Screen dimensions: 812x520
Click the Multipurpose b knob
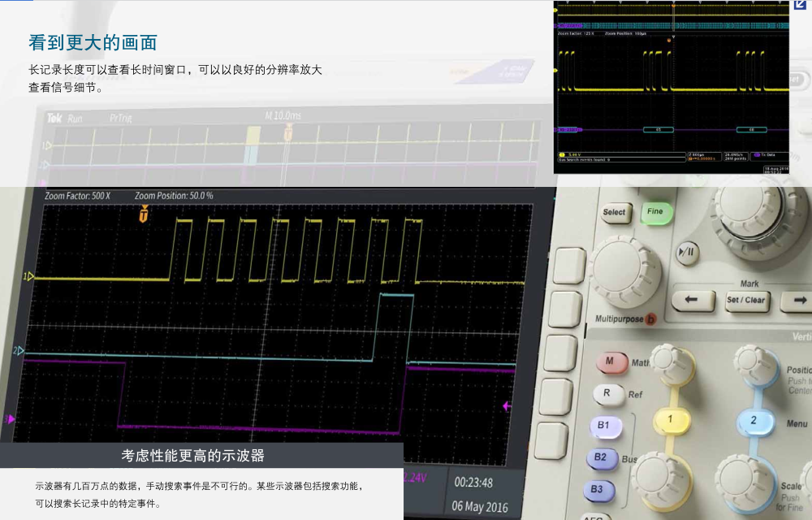[x=625, y=271]
